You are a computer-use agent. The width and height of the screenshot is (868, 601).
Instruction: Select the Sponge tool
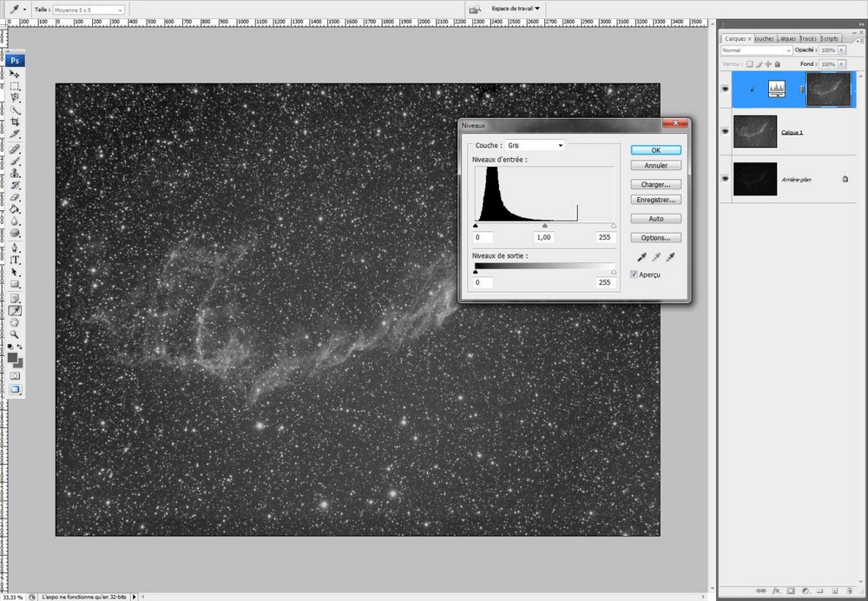point(15,233)
